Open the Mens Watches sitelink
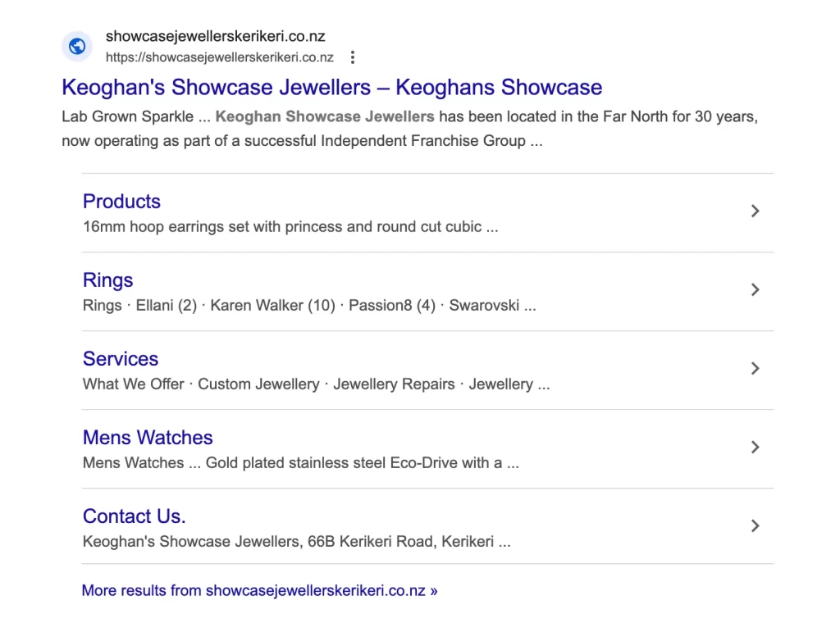840x632 pixels. pyautogui.click(x=148, y=437)
